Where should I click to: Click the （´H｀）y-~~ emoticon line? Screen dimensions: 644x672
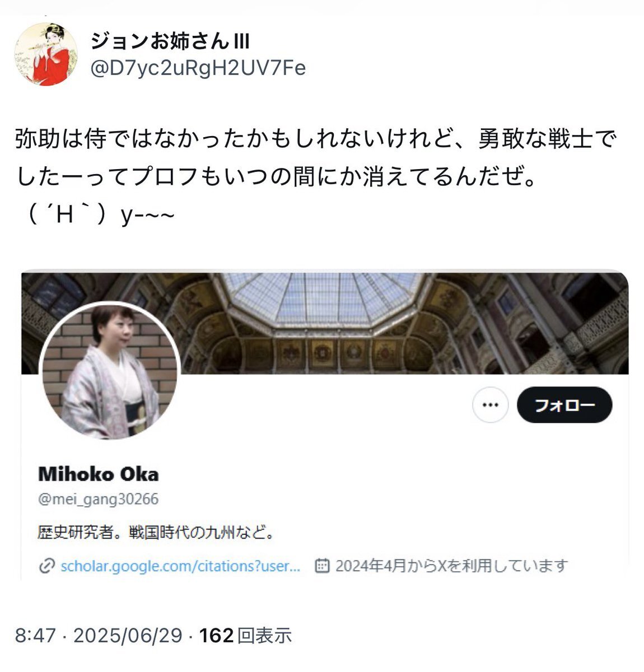coord(96,214)
